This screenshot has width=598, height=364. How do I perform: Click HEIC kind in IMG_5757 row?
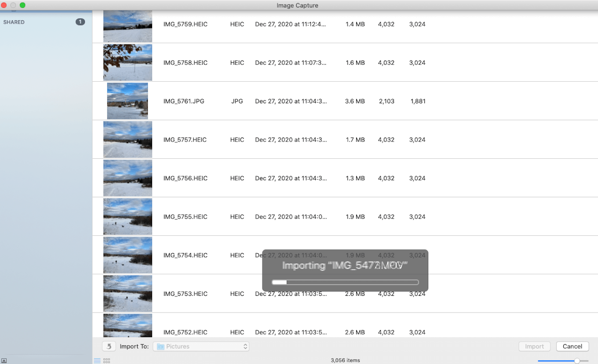point(237,140)
